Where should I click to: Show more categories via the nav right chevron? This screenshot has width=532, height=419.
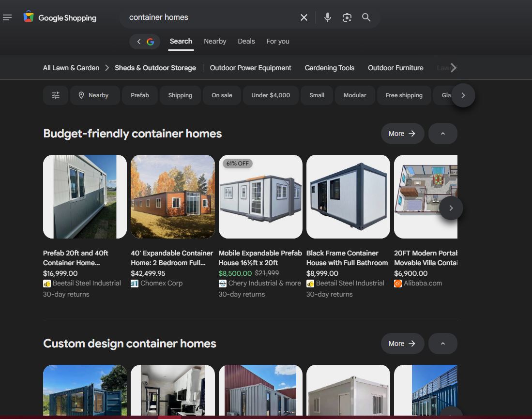pyautogui.click(x=452, y=68)
